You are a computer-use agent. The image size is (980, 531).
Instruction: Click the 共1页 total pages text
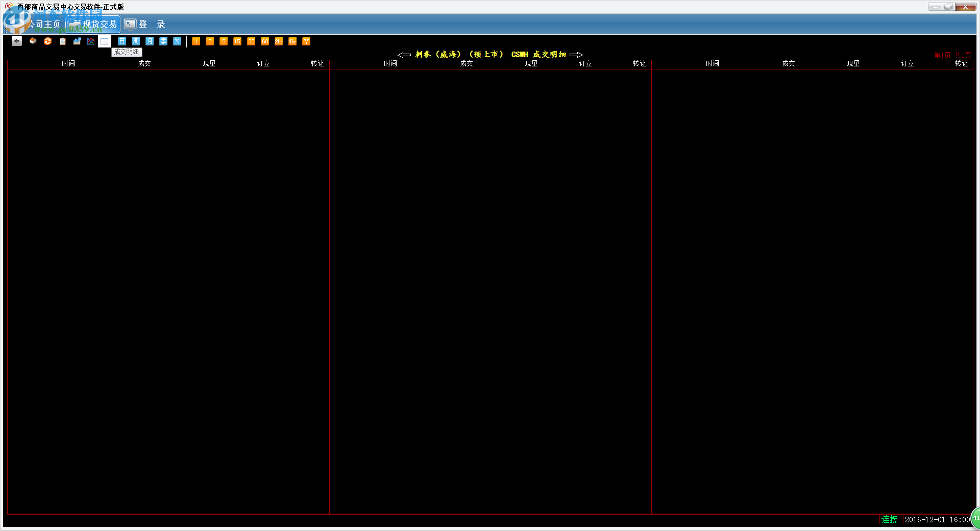click(x=963, y=55)
